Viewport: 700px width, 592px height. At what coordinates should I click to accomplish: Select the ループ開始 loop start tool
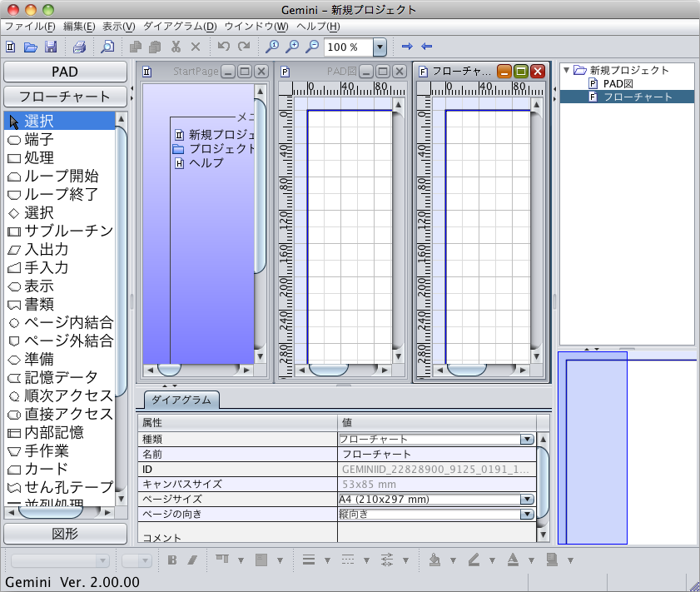[59, 176]
